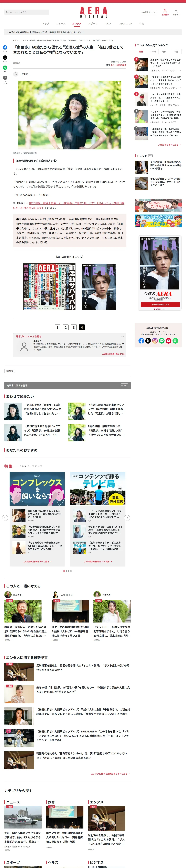Click the ログイン login icon

tap(177, 10)
